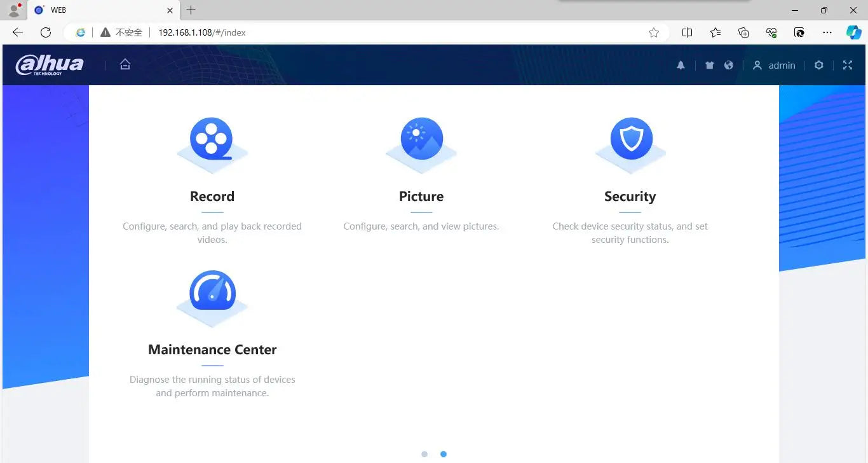Image resolution: width=868 pixels, height=463 pixels.
Task: Click the Dahua Technology logo
Action: (x=50, y=65)
